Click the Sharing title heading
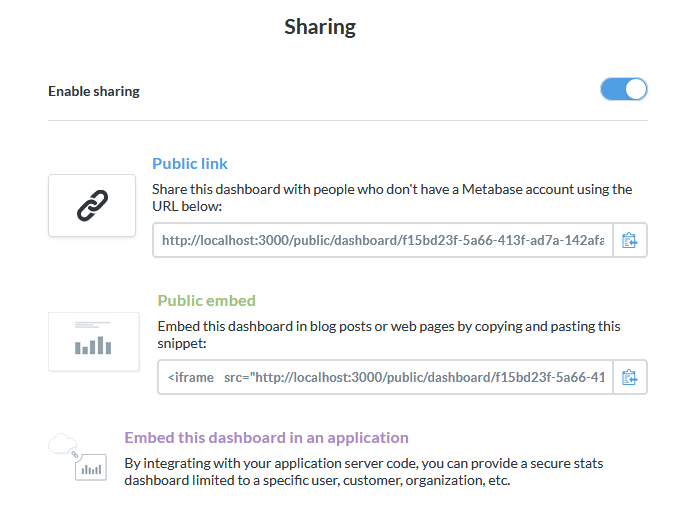694x512 pixels. pos(320,27)
